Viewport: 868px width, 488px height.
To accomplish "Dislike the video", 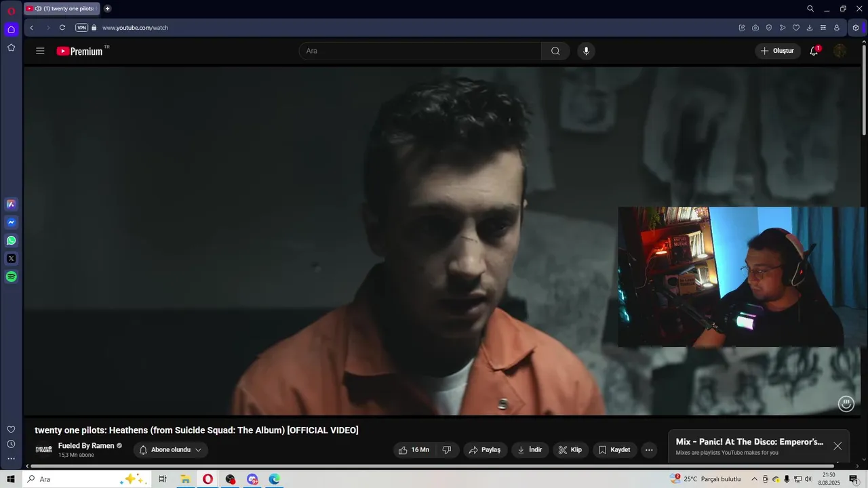I will click(447, 450).
